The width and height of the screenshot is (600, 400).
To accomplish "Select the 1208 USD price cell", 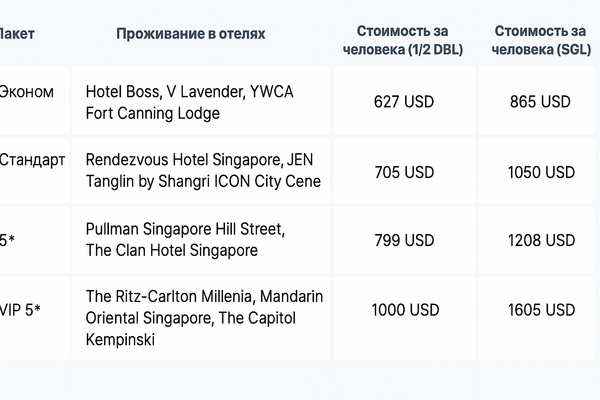I will (x=540, y=240).
